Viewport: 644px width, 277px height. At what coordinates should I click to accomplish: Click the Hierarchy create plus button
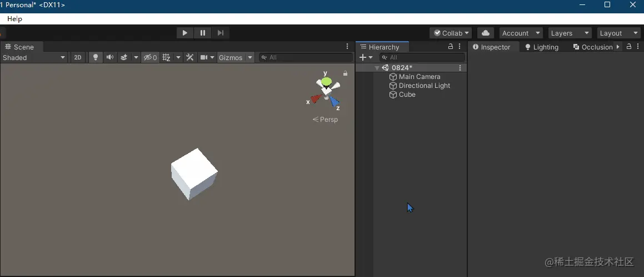pyautogui.click(x=363, y=57)
